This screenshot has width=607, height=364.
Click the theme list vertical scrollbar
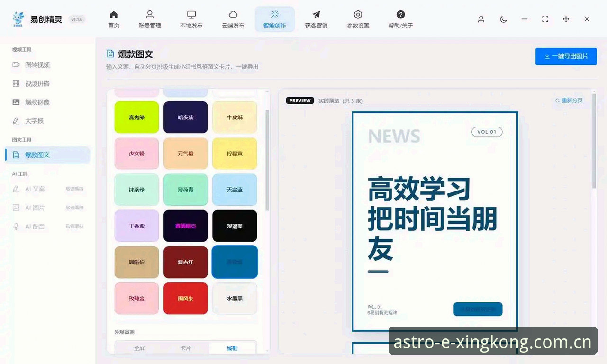(x=267, y=160)
